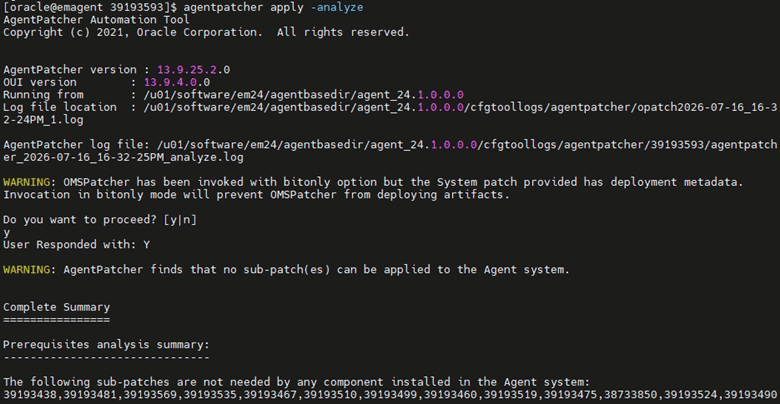Click the typed 'y' response line
The image size is (780, 404).
point(6,232)
